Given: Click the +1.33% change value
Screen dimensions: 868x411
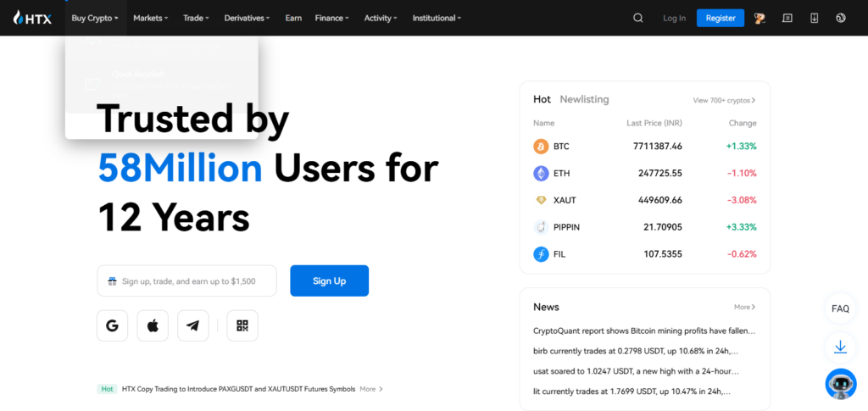Looking at the screenshot, I should click(741, 147).
